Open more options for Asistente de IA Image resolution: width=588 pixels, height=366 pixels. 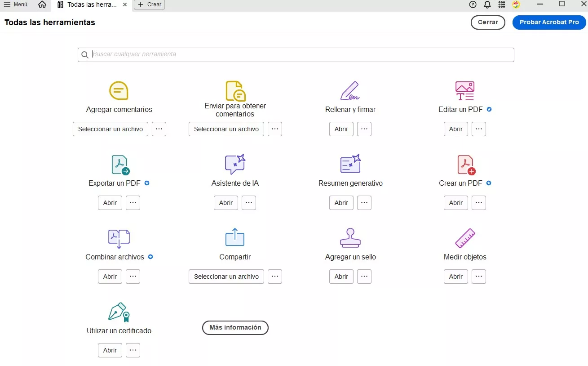249,203
